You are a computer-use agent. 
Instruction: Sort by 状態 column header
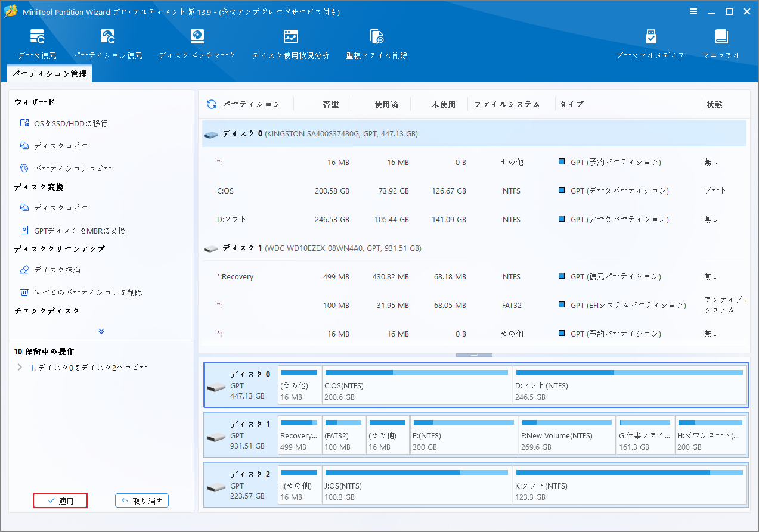[x=714, y=104]
